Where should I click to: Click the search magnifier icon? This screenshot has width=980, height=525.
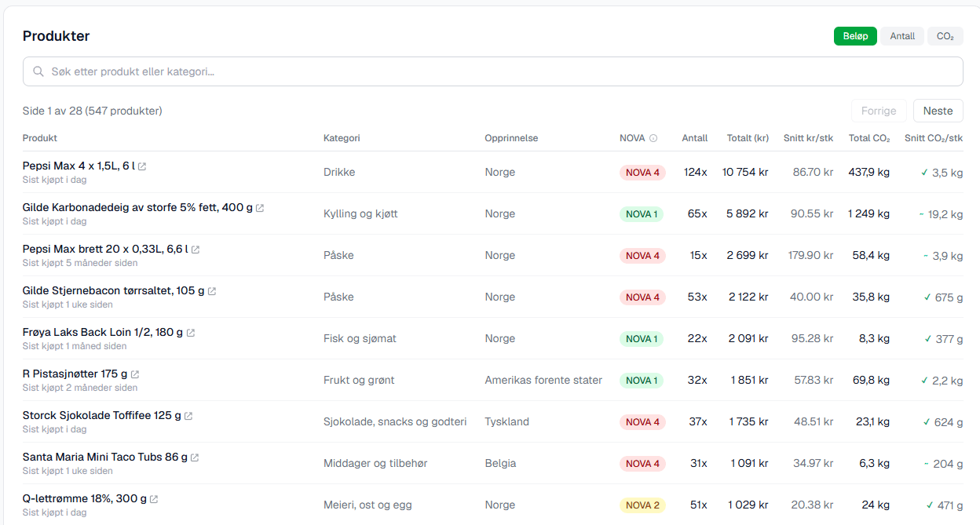point(38,71)
